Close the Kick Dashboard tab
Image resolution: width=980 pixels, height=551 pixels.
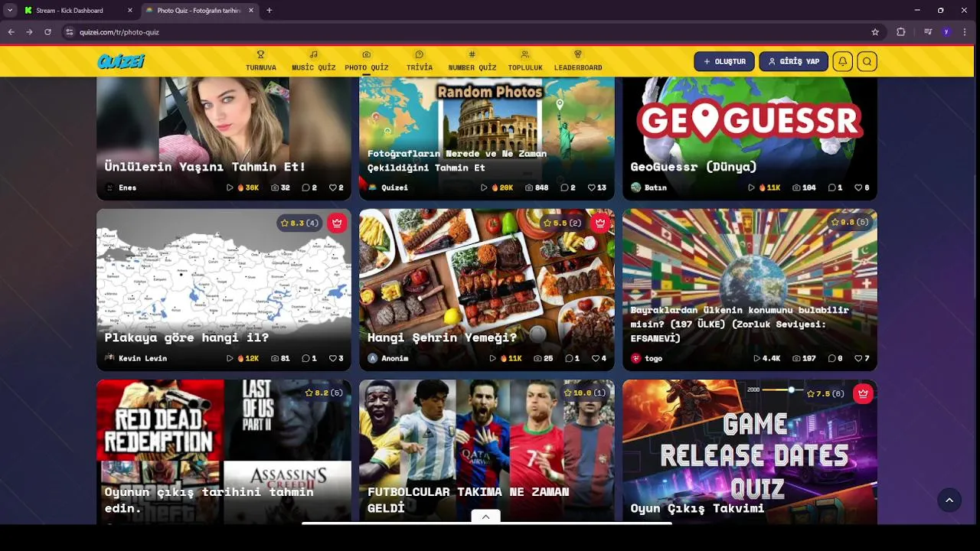pos(129,11)
